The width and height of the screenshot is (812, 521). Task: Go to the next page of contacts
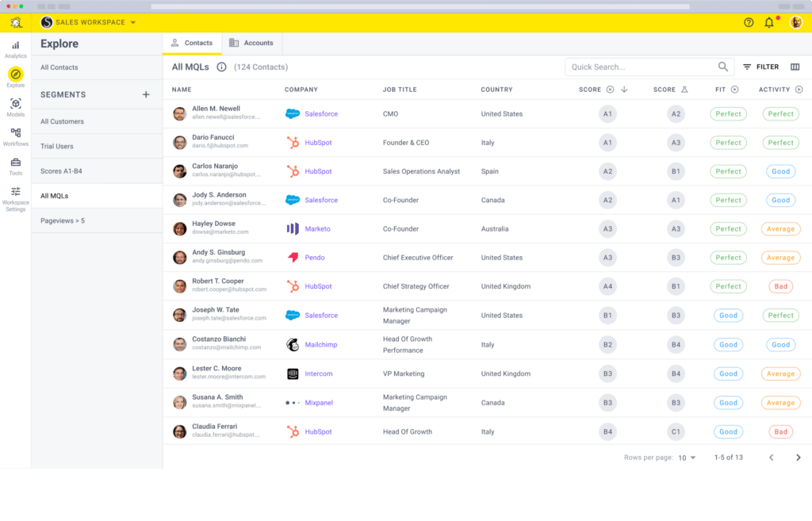click(x=798, y=458)
